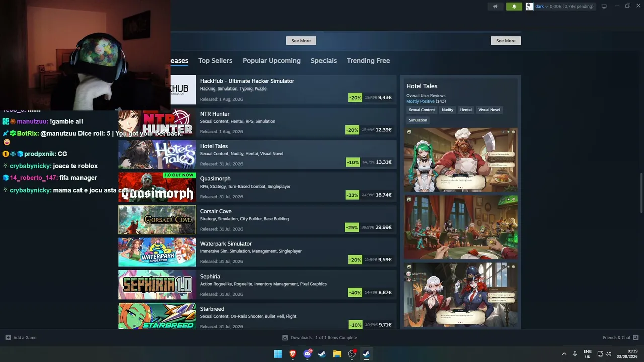Click the Sexual Content tag in preview panel

(x=422, y=110)
